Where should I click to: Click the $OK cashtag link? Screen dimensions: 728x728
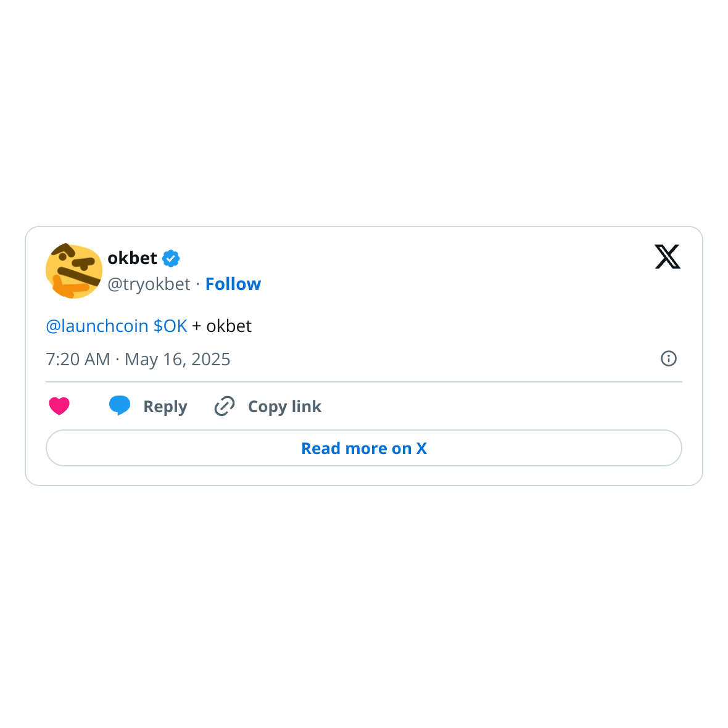(170, 326)
